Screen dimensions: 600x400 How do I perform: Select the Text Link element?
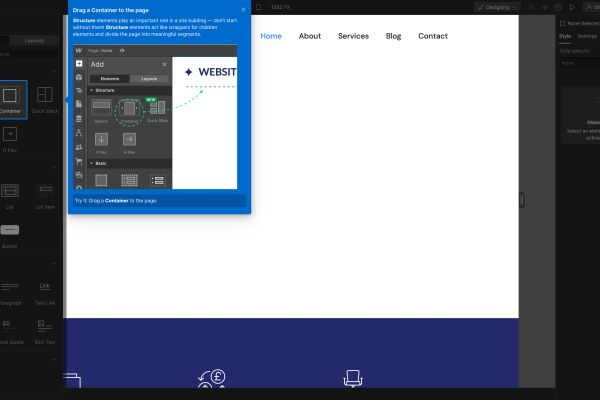[x=45, y=293]
